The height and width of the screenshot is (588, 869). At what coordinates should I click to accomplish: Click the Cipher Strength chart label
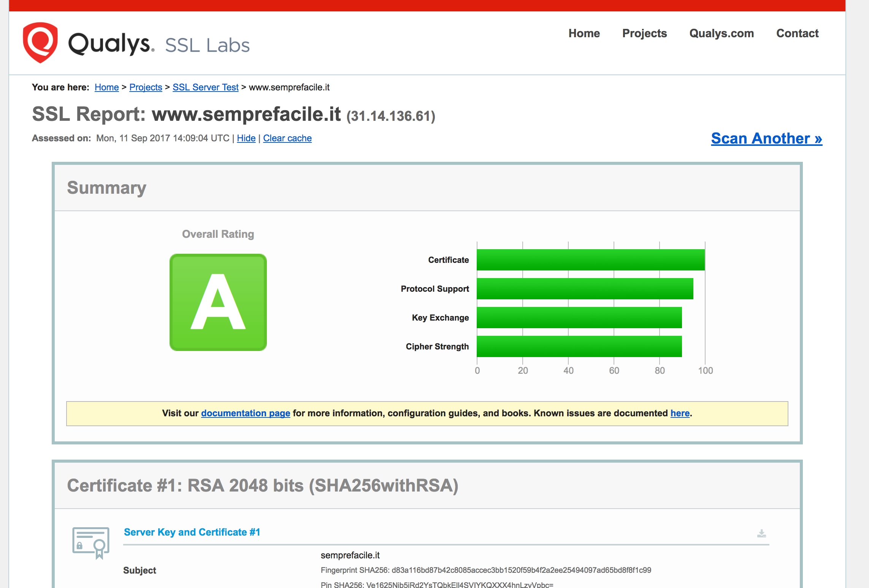coord(437,346)
